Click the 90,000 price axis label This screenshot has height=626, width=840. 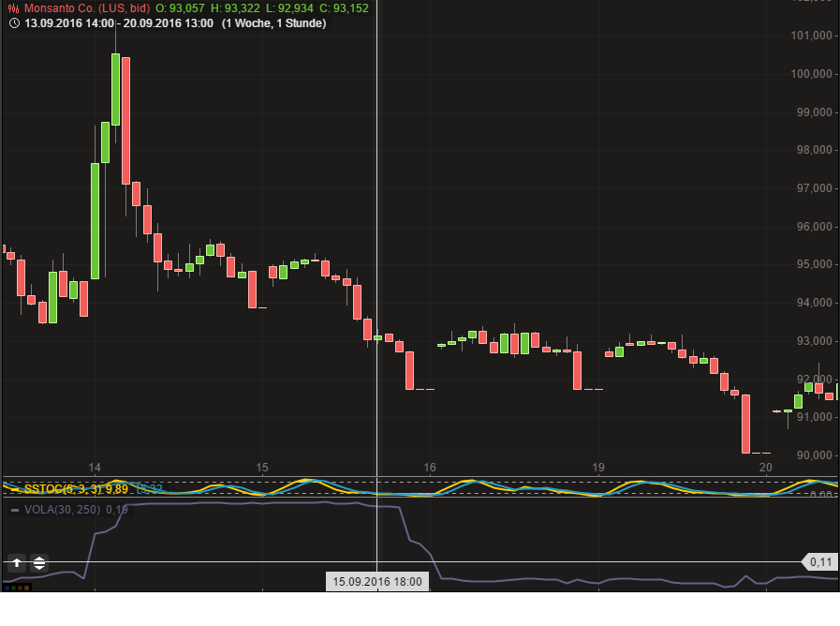(815, 455)
